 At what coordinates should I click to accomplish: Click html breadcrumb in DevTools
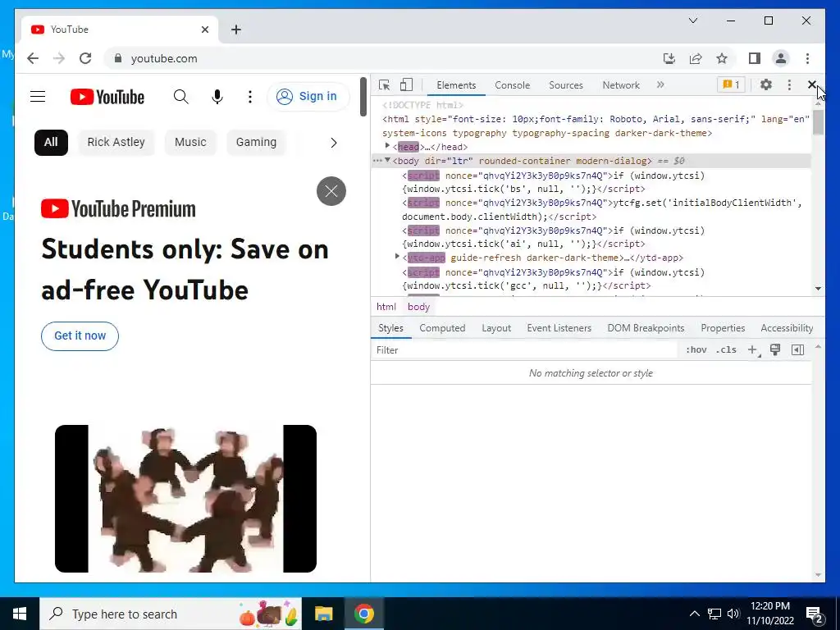pos(386,307)
